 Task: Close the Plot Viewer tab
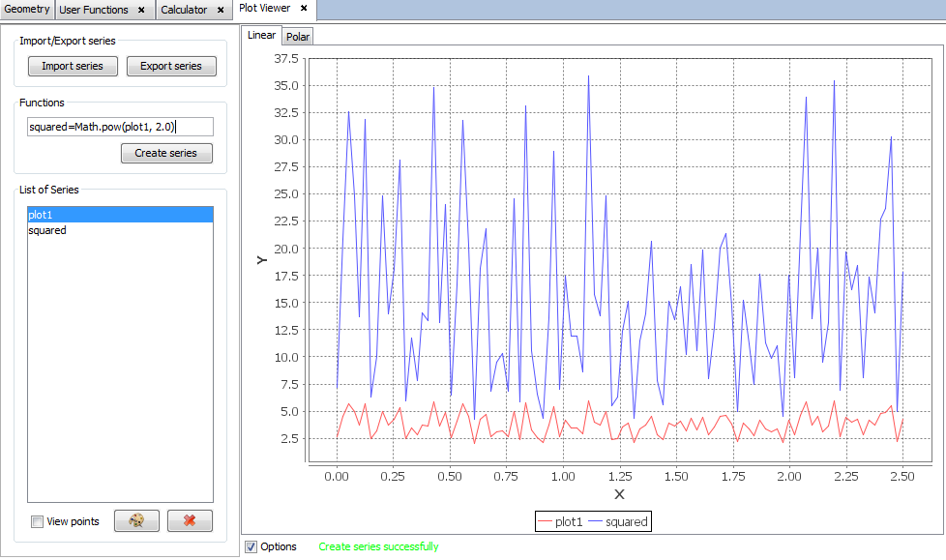pos(303,9)
